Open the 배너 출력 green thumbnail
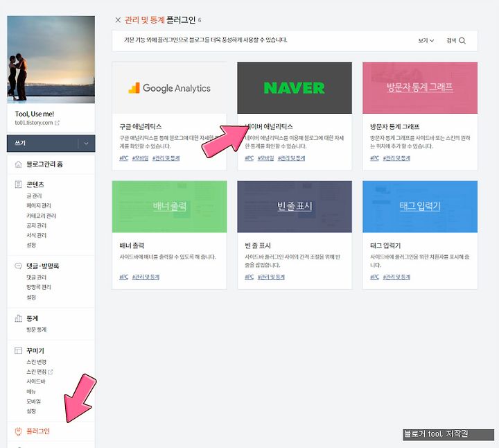 (x=169, y=207)
